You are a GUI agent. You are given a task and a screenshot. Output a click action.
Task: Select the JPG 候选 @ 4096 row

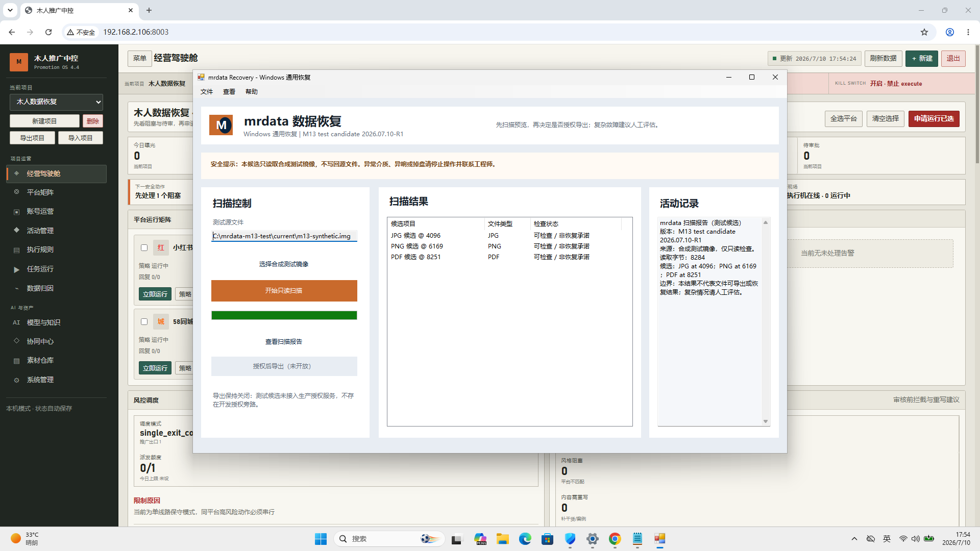(504, 236)
